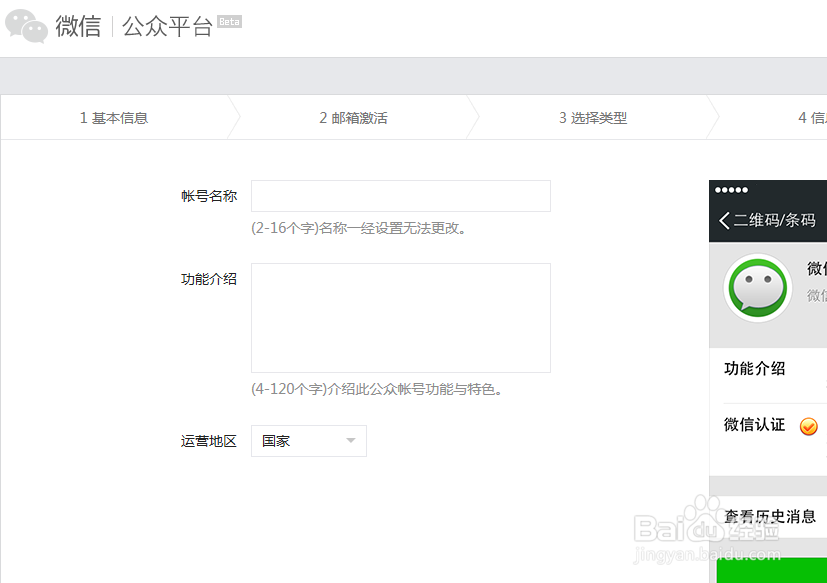Viewport: 827px width, 583px height.
Task: Click into the 帐号名称 input field
Action: coord(401,196)
